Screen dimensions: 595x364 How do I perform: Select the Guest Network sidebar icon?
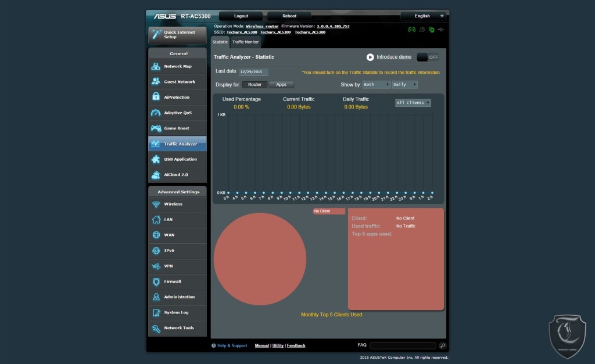coord(156,82)
